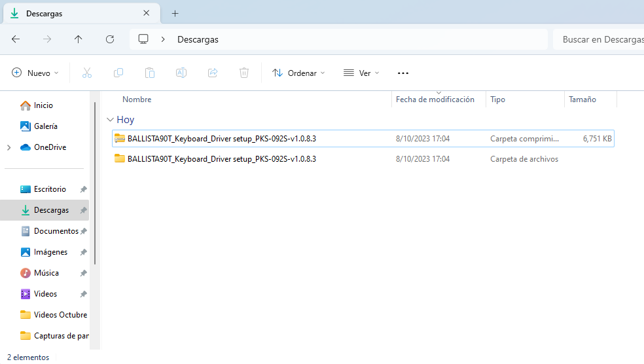Image resolution: width=644 pixels, height=364 pixels.
Task: Sort by Fecha de modificación column
Action: point(435,100)
